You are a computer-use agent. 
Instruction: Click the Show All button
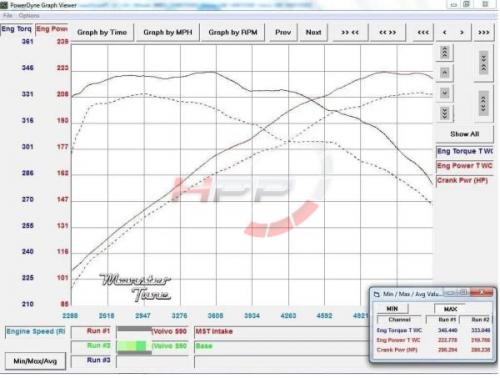pos(464,134)
